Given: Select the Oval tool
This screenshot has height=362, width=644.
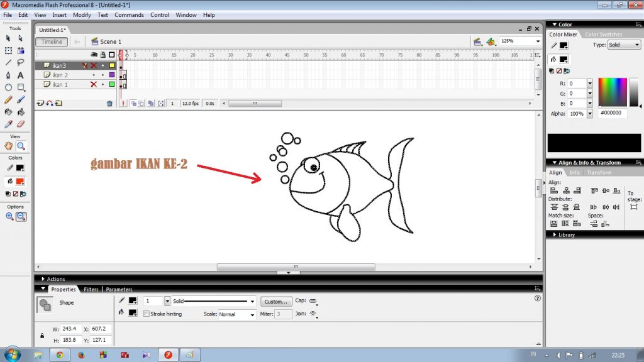Looking at the screenshot, I should coord(8,87).
